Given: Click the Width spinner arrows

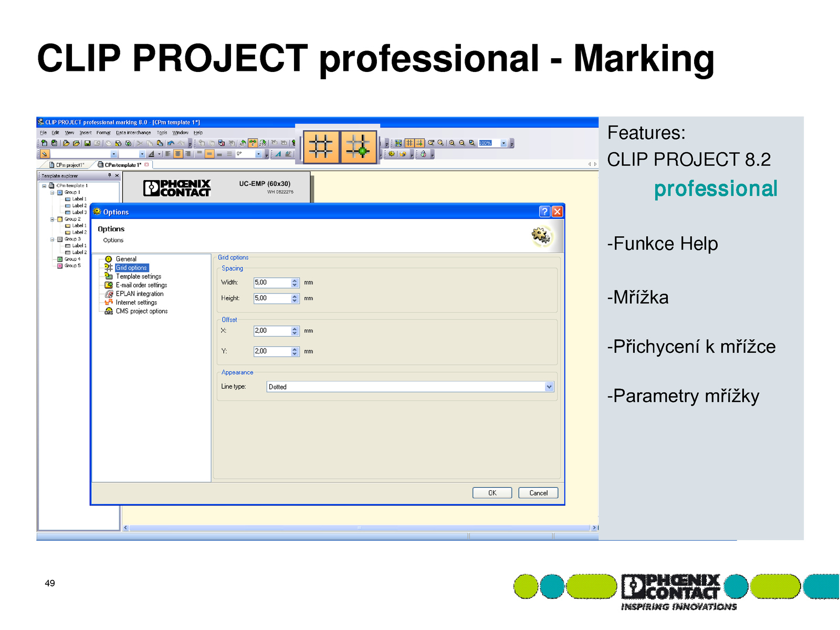Looking at the screenshot, I should click(x=295, y=282).
